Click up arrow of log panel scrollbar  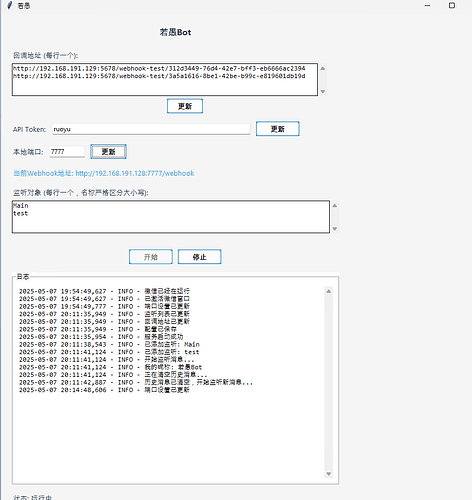click(328, 291)
